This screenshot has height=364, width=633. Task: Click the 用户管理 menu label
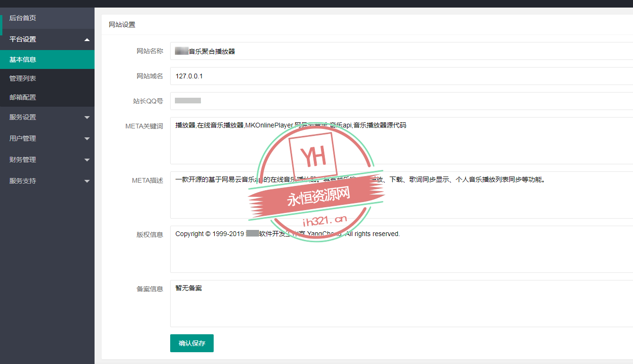point(23,138)
